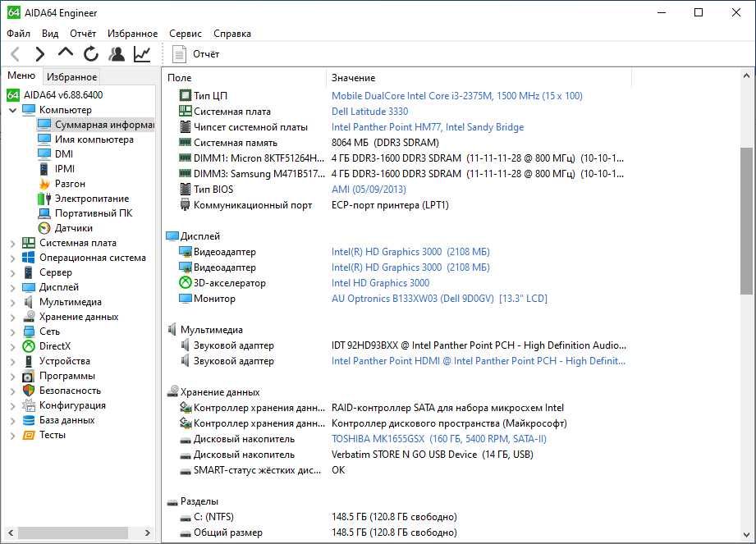756x544 pixels.
Task: Open the Справка menu
Action: pos(232,34)
